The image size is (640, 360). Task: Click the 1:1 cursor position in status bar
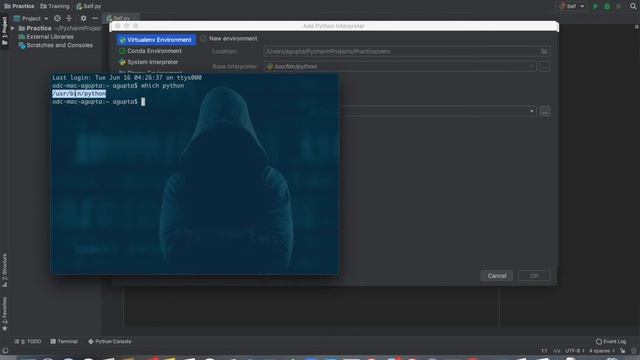[544, 351]
